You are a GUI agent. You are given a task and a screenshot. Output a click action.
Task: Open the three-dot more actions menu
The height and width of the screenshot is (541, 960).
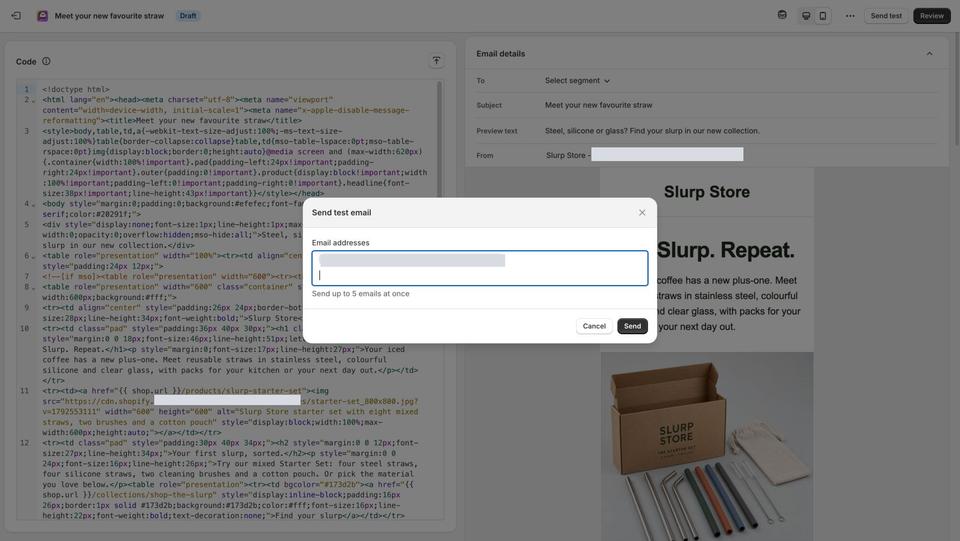[850, 16]
